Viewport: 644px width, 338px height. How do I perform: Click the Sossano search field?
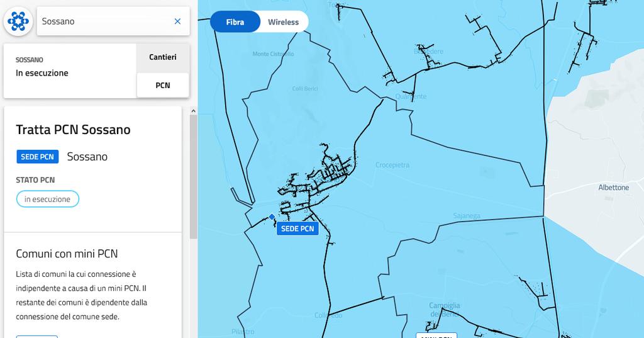[x=104, y=21]
